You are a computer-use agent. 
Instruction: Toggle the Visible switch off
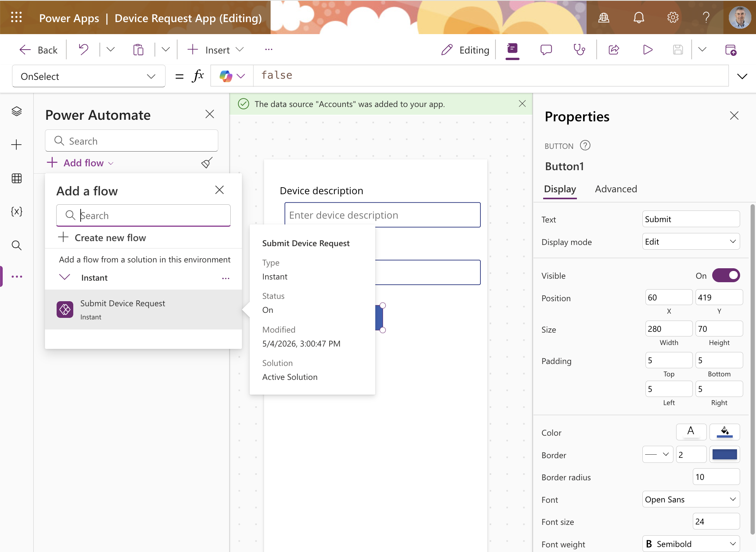(726, 275)
